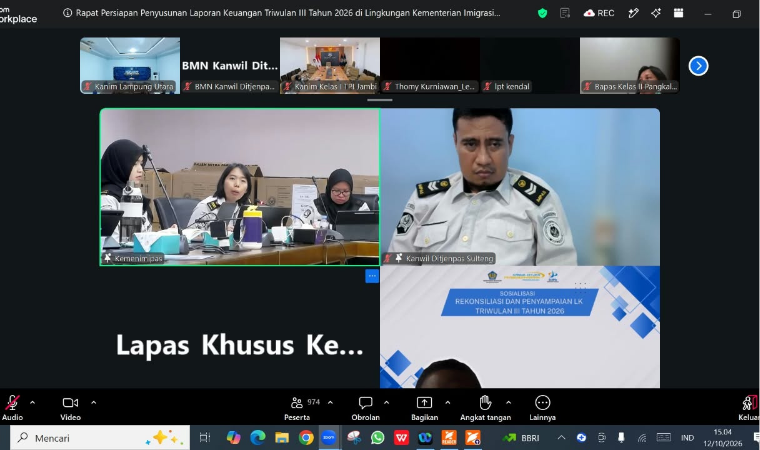
Task: Click Angkat tangan raise hand button
Action: point(485,408)
